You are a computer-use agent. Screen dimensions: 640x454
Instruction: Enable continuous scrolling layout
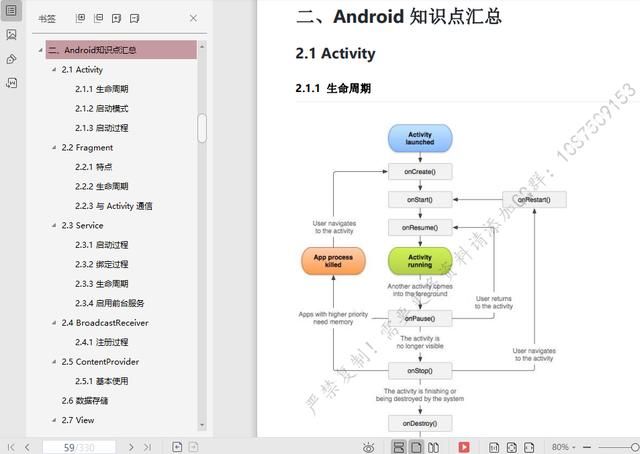[399, 447]
